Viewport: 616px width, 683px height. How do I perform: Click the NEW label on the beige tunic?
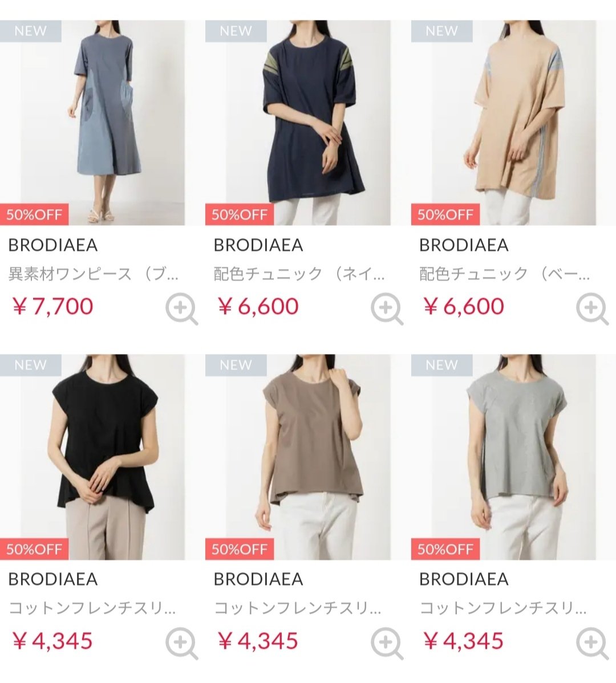coord(441,31)
